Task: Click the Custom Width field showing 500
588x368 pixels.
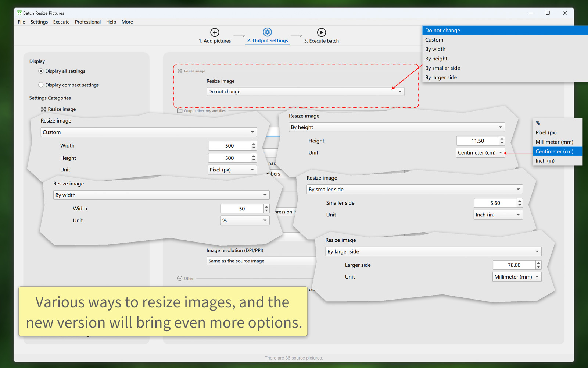Action: click(x=230, y=146)
